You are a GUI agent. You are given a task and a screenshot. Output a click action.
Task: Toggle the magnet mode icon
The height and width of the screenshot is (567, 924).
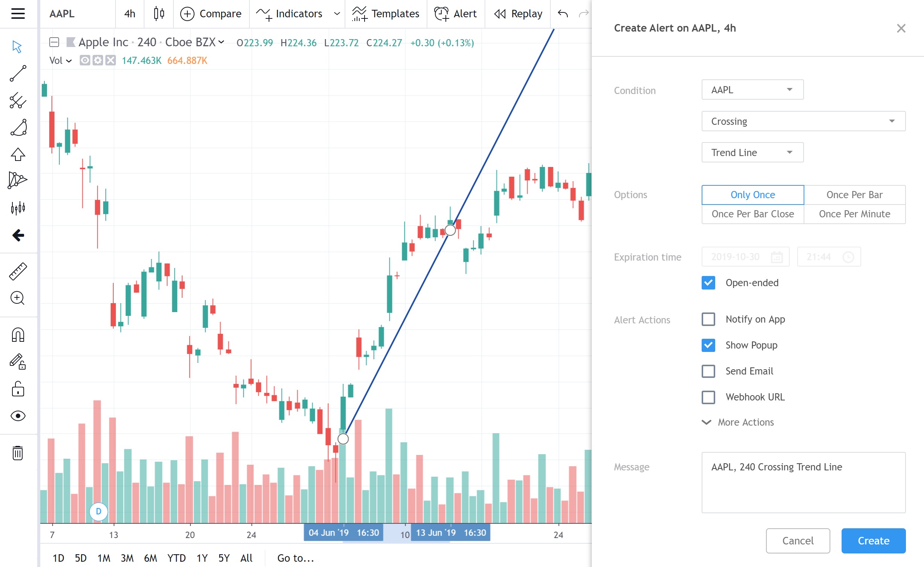pyautogui.click(x=18, y=335)
